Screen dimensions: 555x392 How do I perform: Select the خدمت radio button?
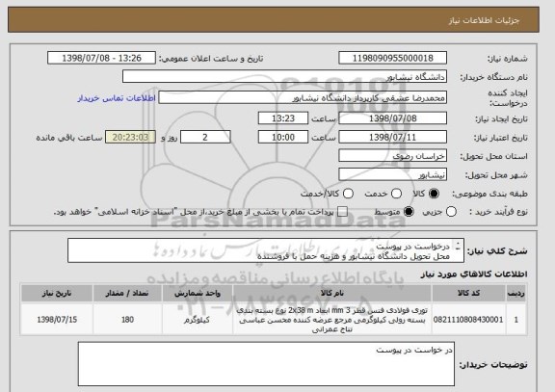coord(396,194)
